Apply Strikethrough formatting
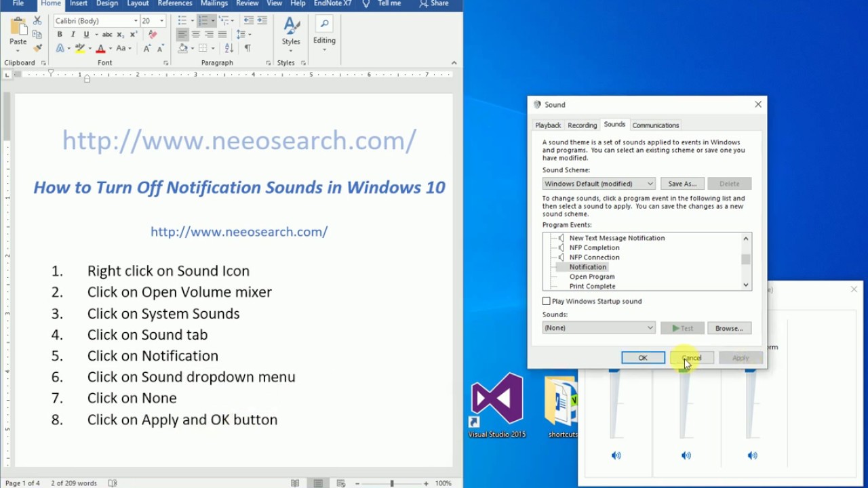This screenshot has height=488, width=868. (107, 35)
